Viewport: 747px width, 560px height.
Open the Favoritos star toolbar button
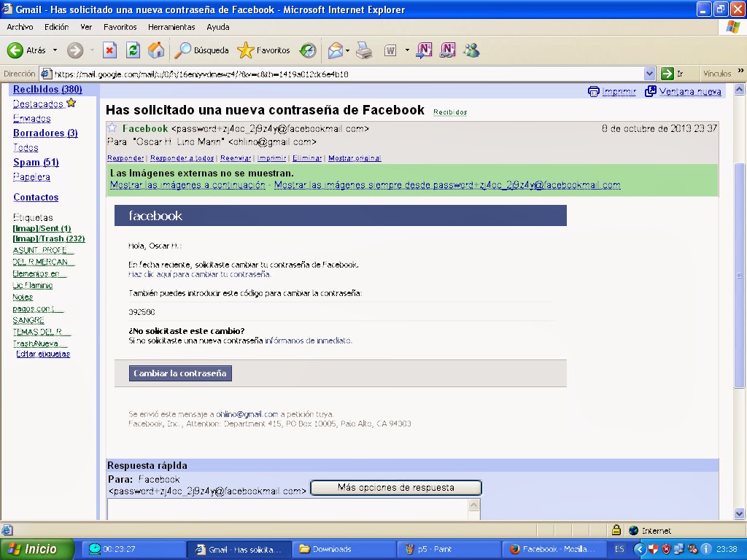pyautogui.click(x=263, y=50)
